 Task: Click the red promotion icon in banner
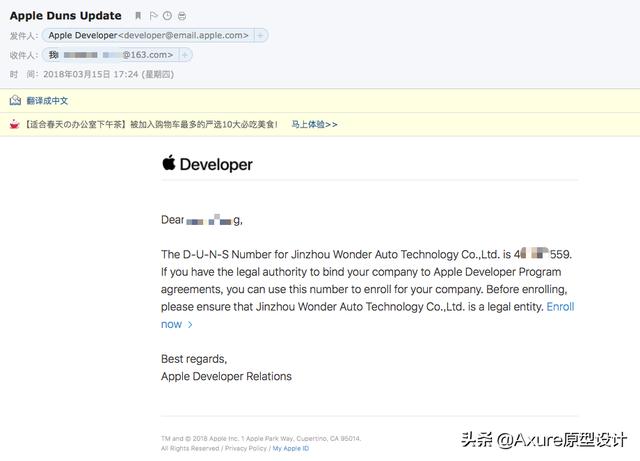[14, 124]
